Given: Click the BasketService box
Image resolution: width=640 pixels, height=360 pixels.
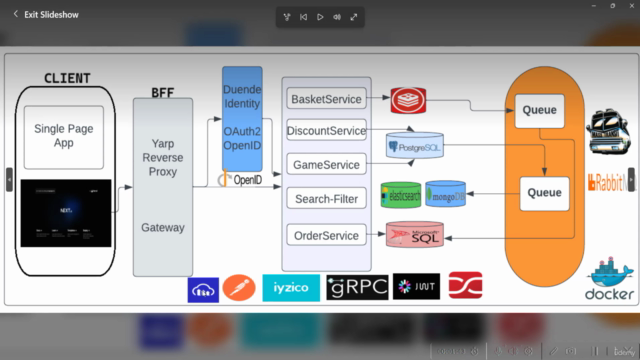Looking at the screenshot, I should coord(327,99).
